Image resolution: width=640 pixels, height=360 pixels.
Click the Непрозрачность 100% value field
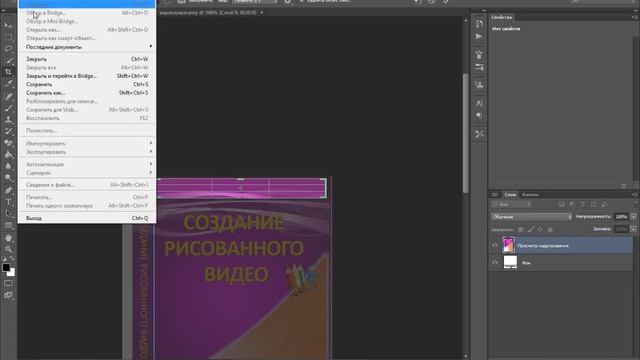pyautogui.click(x=622, y=217)
